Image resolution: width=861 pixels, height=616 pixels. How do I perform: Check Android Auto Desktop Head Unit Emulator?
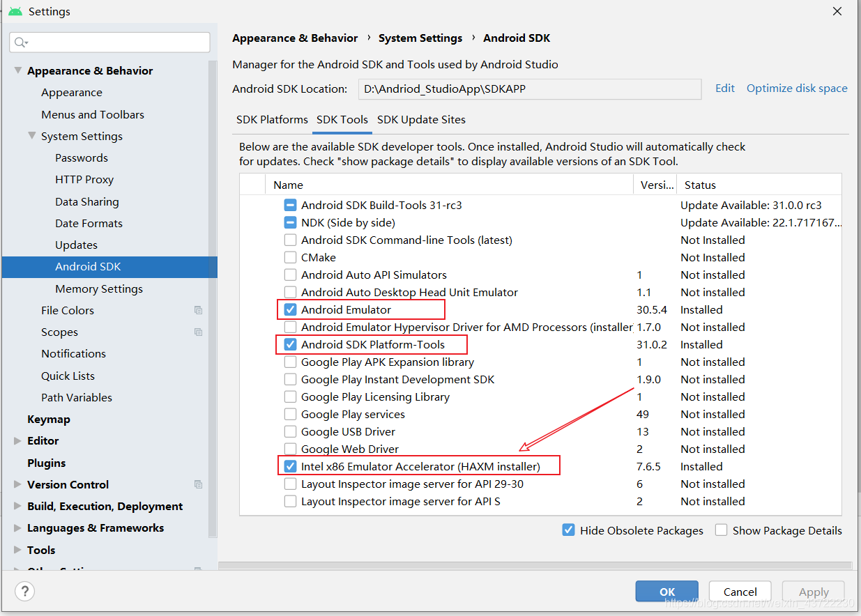pyautogui.click(x=290, y=292)
